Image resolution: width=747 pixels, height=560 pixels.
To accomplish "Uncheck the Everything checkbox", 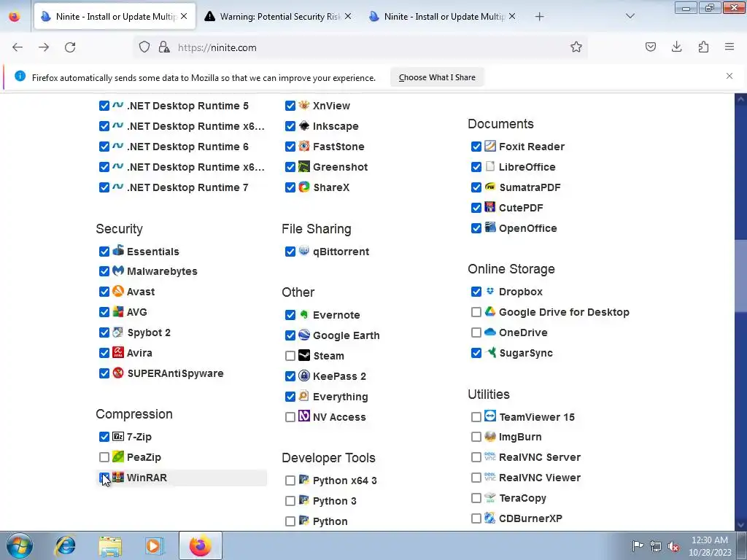I will click(290, 397).
